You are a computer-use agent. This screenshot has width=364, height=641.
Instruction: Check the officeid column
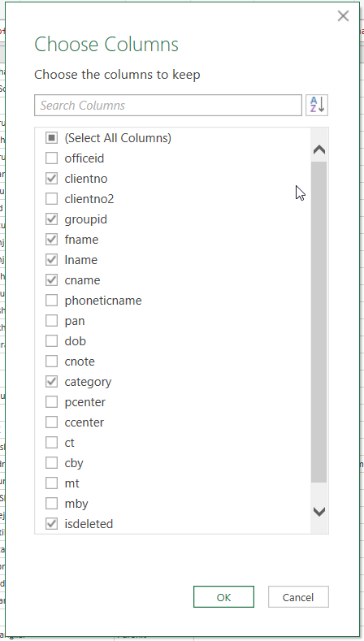(x=51, y=158)
